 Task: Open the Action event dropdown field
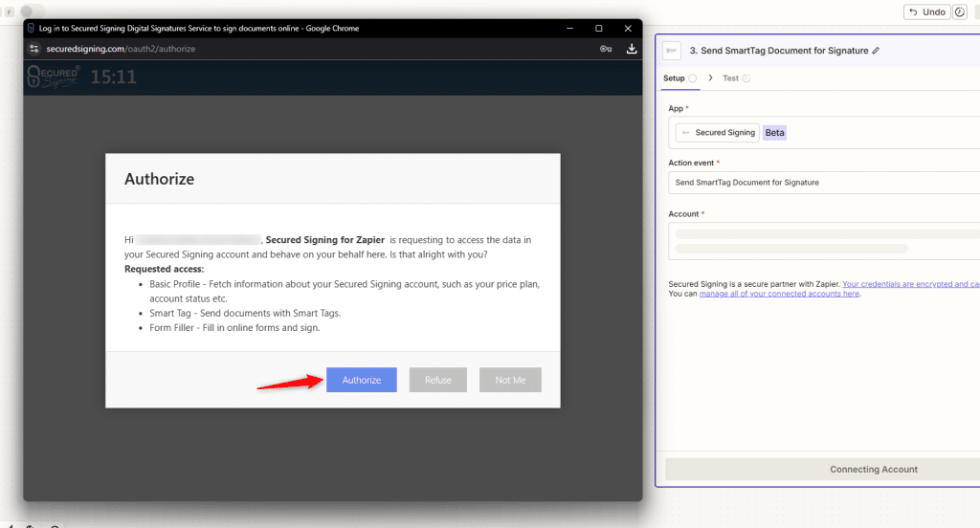(x=824, y=183)
